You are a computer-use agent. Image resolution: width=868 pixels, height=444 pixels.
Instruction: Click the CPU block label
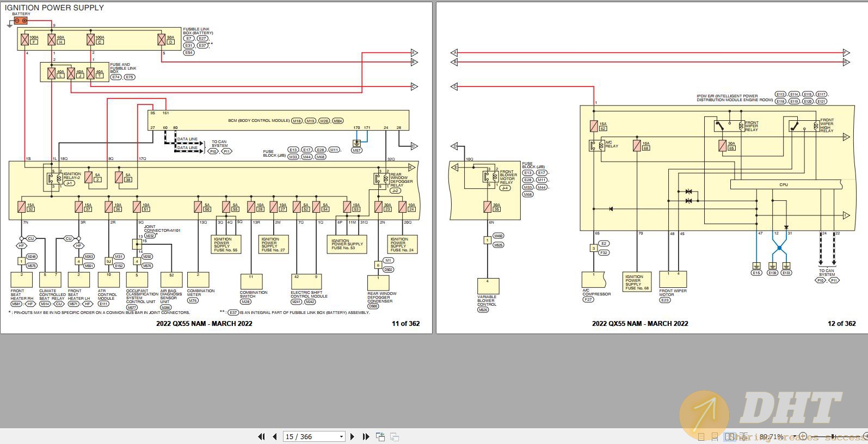(x=784, y=185)
